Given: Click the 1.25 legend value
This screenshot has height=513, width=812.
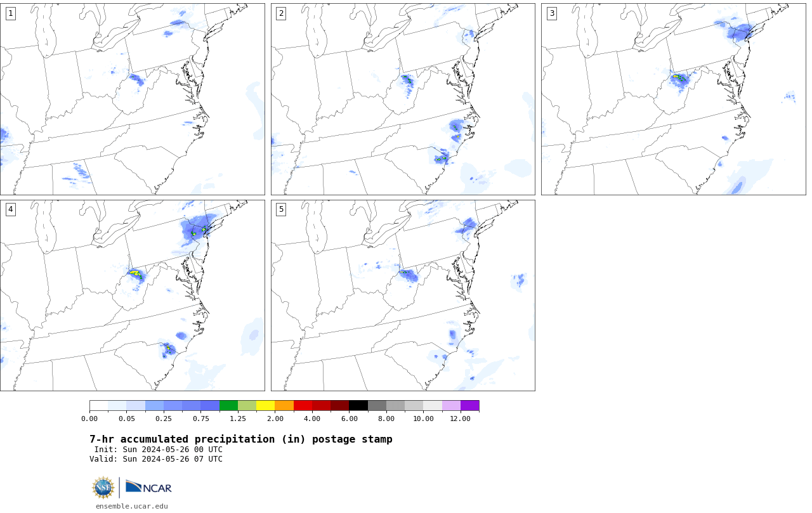Looking at the screenshot, I should pyautogui.click(x=238, y=419).
